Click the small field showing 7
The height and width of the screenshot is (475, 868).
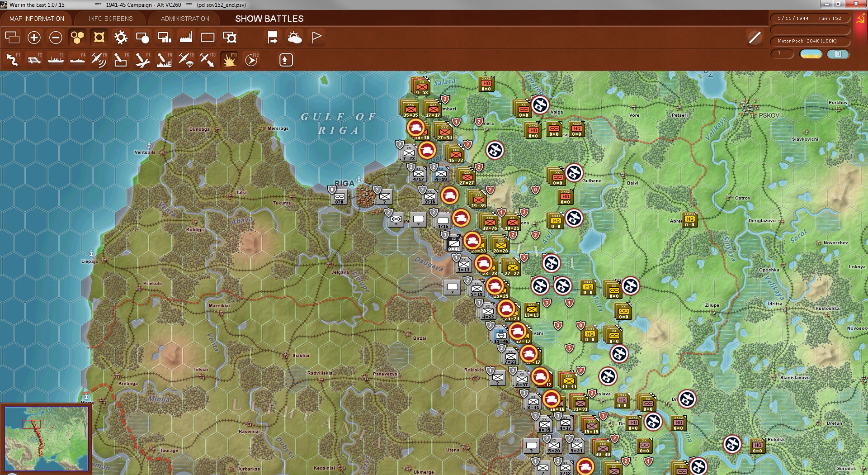tap(782, 54)
